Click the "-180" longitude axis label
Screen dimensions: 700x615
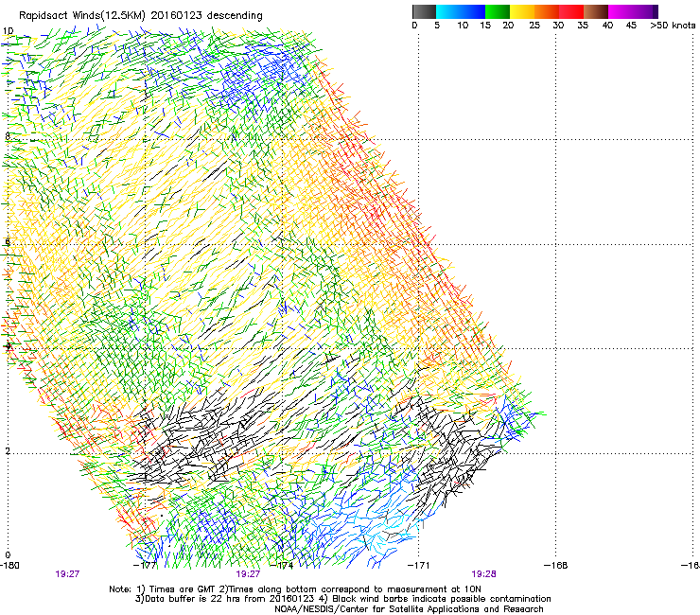(x=9, y=566)
